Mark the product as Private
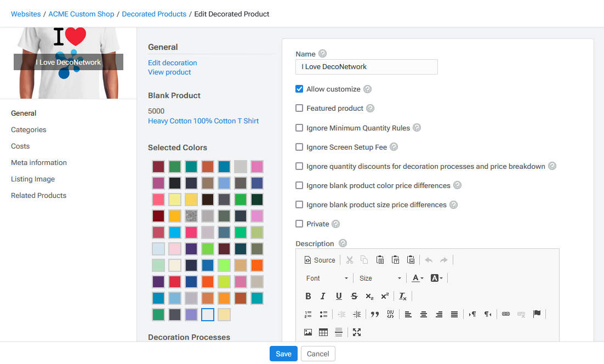Image resolution: width=604 pixels, height=364 pixels. pyautogui.click(x=299, y=224)
